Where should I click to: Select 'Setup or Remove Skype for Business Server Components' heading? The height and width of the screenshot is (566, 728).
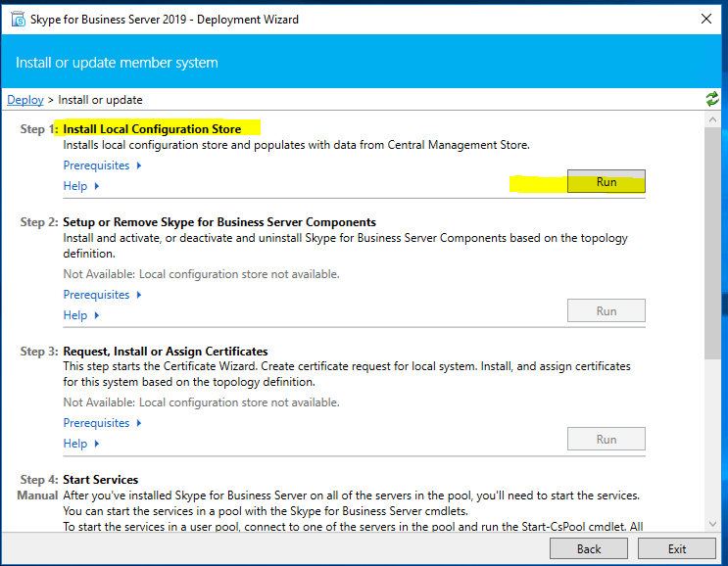pos(219,222)
